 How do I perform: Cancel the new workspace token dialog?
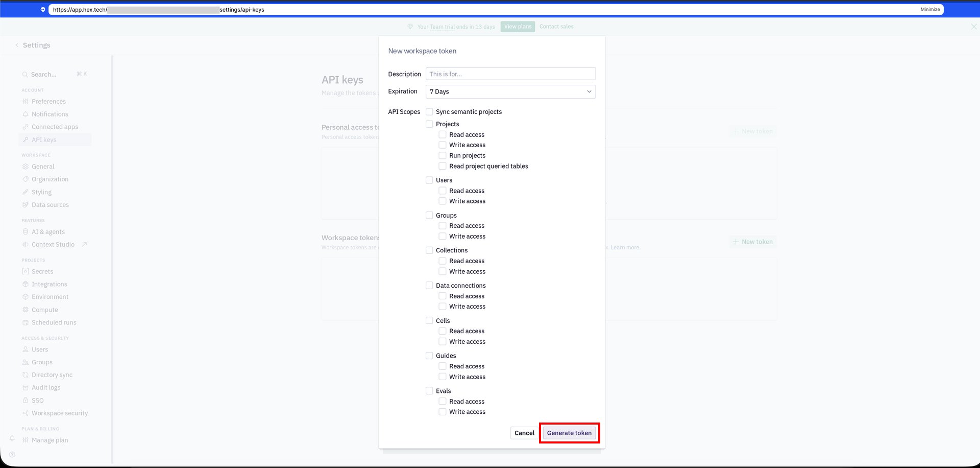click(524, 433)
